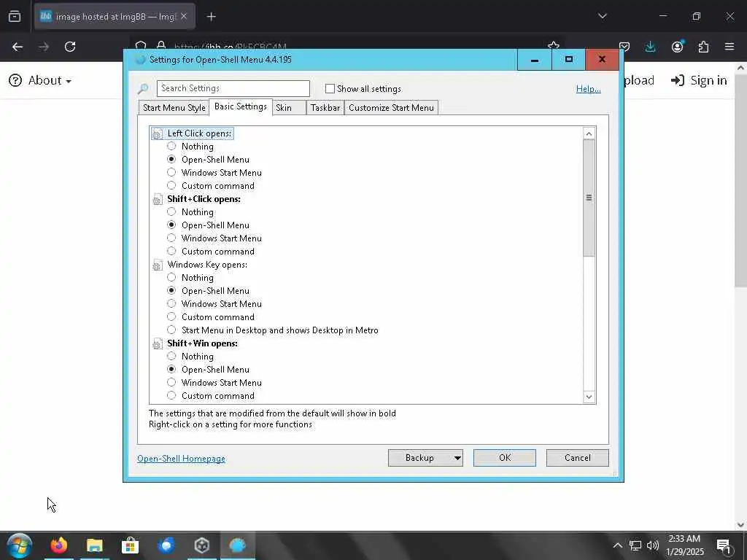
Task: Open the Backup dropdown button
Action: (x=425, y=458)
